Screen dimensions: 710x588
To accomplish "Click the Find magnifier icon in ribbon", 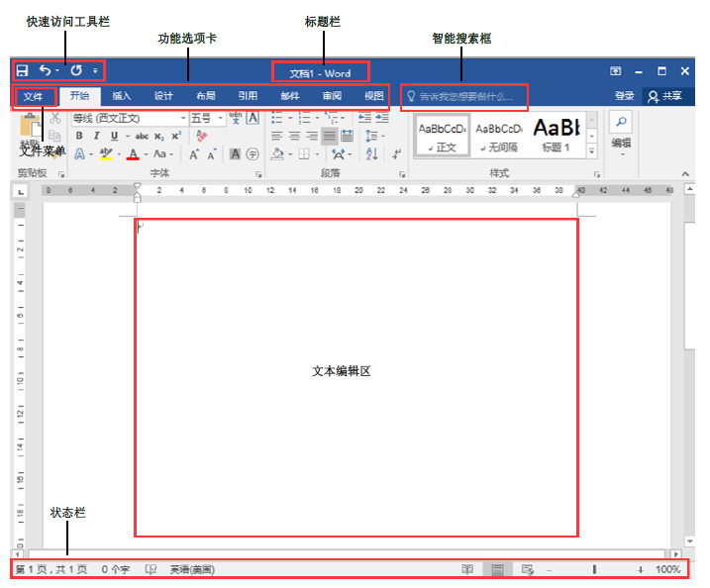I will 621,122.
